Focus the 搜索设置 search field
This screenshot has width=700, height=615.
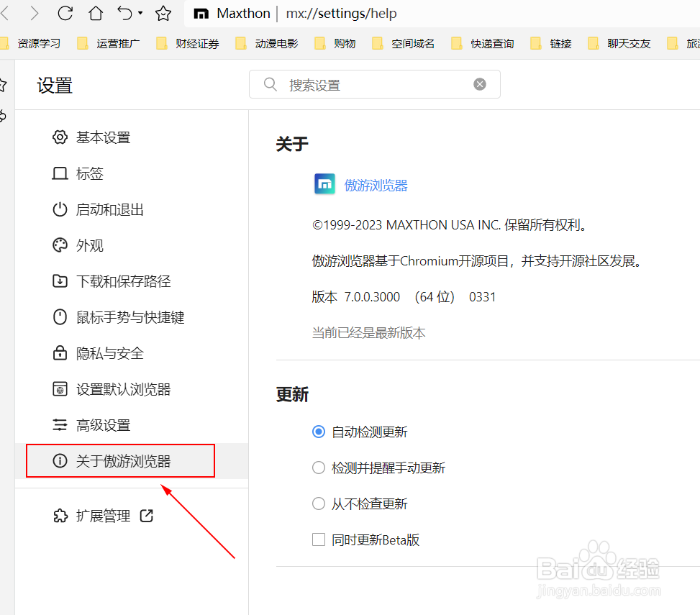375,84
